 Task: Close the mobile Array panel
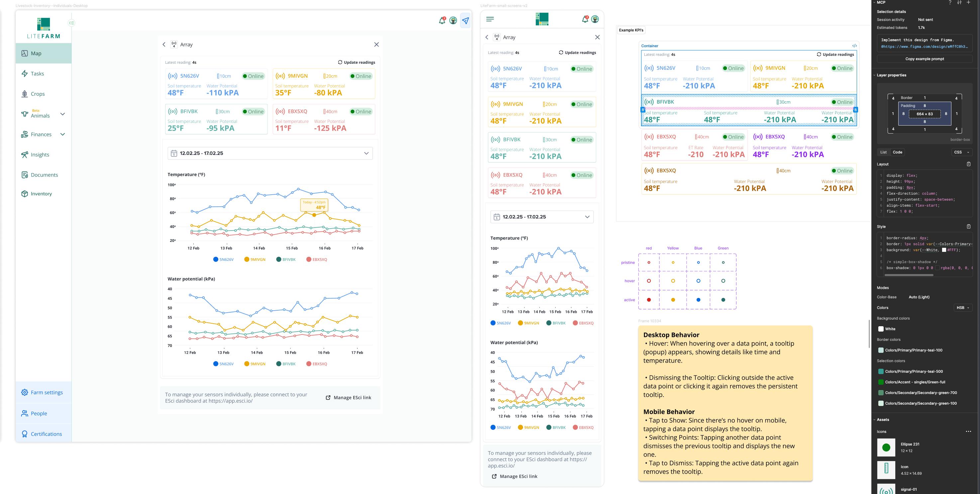(597, 37)
